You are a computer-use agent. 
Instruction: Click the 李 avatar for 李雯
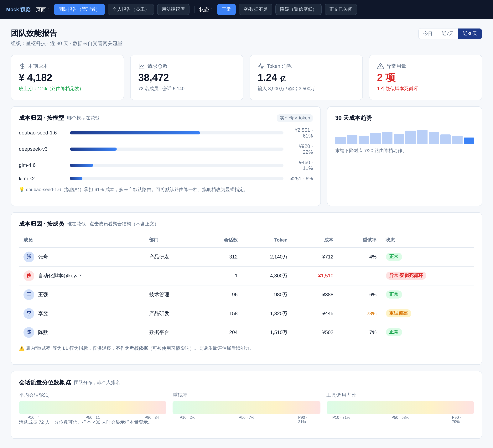(x=29, y=313)
